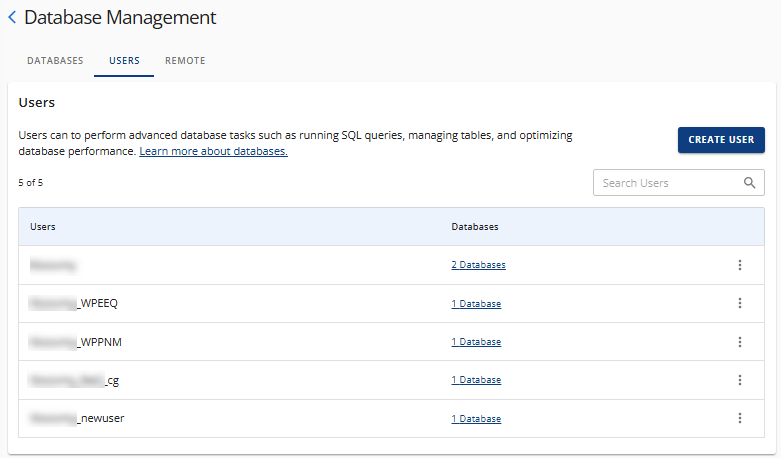Open the options menu for the 2 Databases user

click(740, 265)
